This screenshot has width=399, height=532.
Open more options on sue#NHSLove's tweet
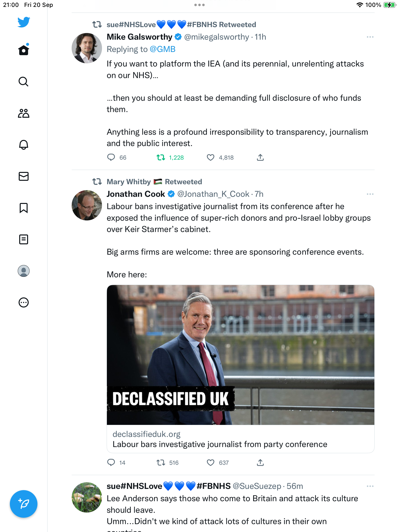pyautogui.click(x=370, y=486)
